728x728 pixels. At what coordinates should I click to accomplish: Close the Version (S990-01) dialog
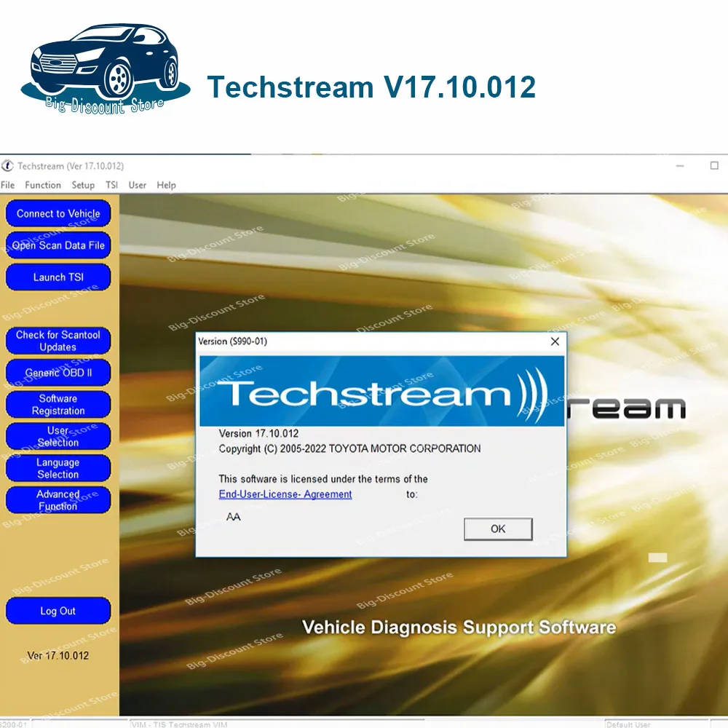(x=555, y=341)
